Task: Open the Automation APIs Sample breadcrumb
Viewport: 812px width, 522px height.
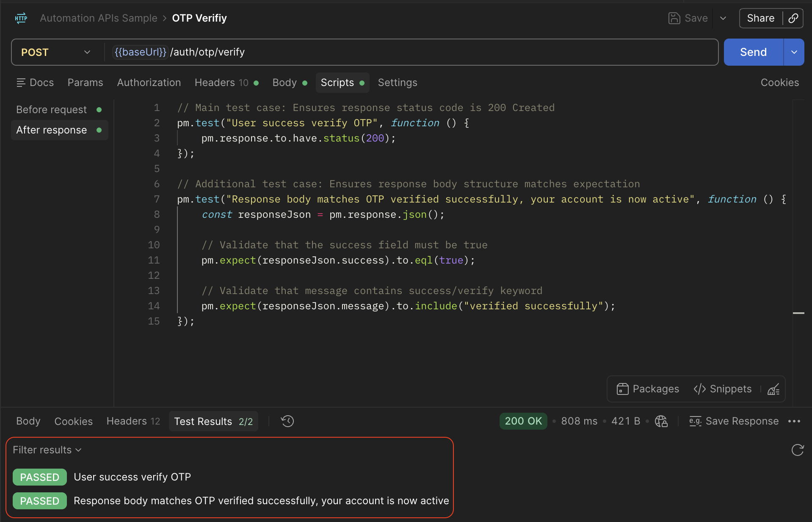Action: tap(99, 18)
